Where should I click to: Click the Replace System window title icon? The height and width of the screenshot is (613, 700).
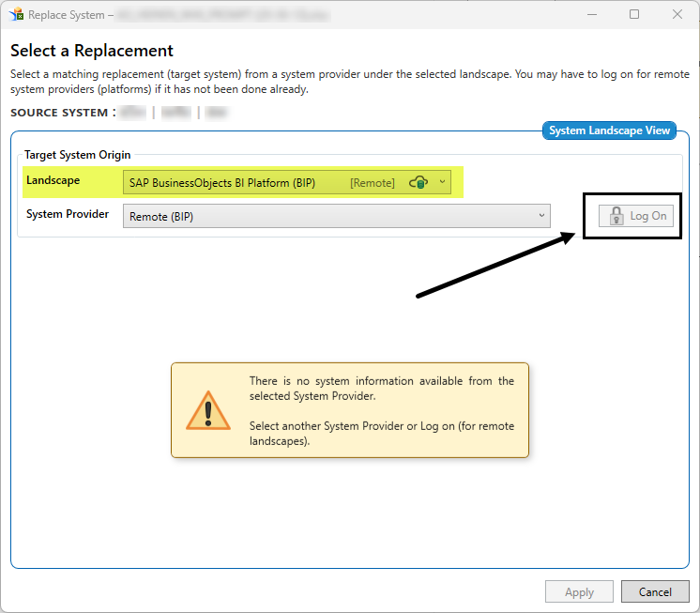pyautogui.click(x=17, y=14)
